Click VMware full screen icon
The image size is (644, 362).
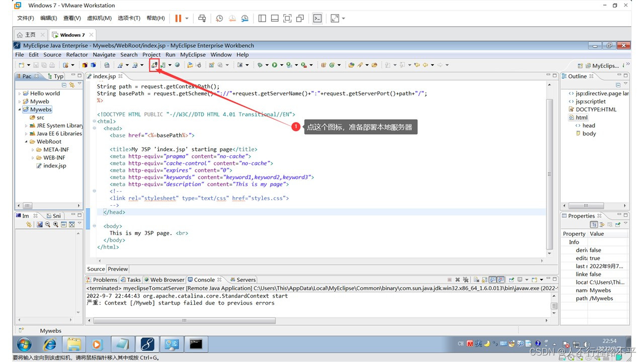[x=287, y=18]
